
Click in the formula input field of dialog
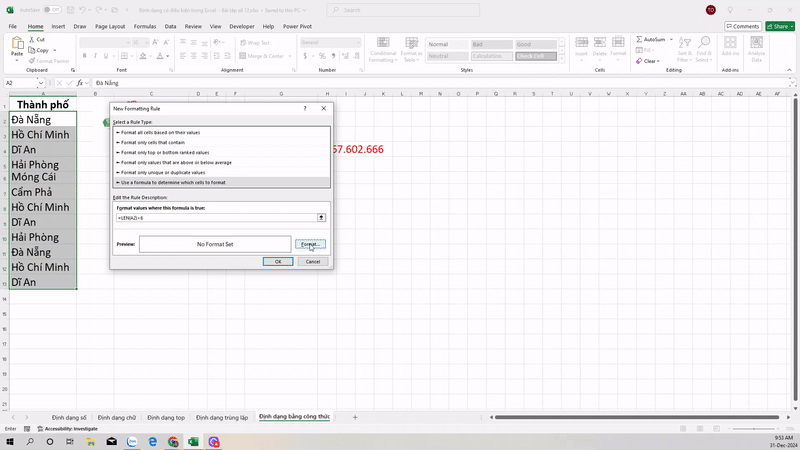point(216,218)
